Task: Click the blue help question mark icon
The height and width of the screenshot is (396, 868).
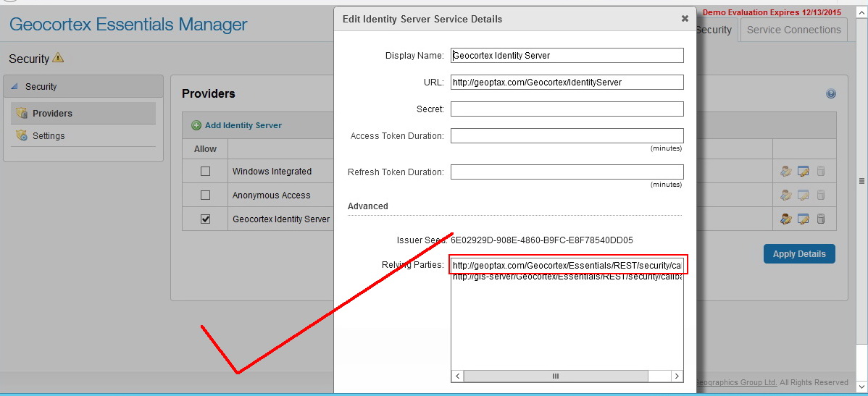Action: click(x=831, y=94)
